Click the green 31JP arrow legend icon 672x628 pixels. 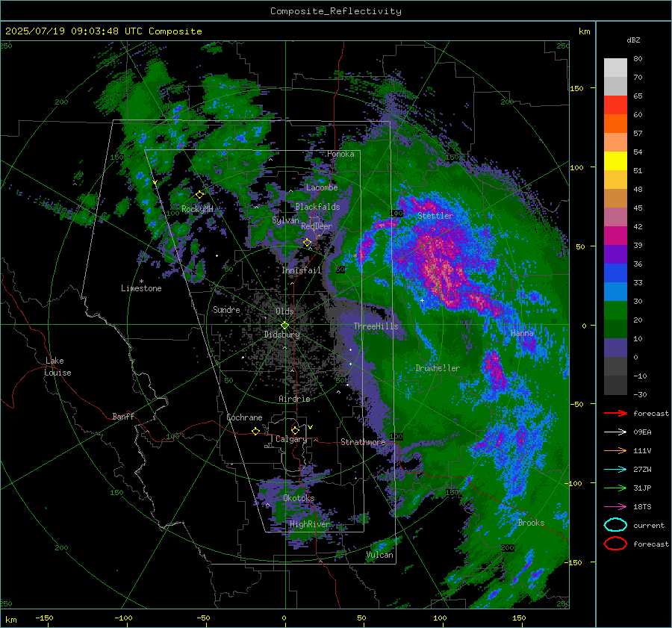click(x=615, y=488)
